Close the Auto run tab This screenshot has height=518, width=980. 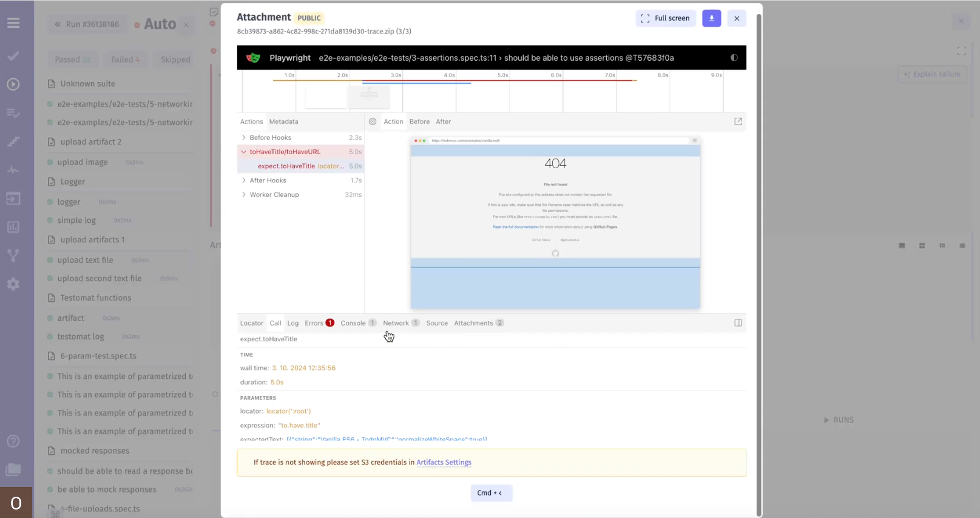(186, 25)
